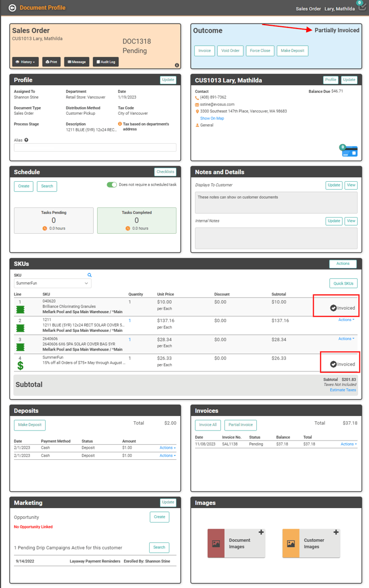Open the History dropdown button

(25, 62)
